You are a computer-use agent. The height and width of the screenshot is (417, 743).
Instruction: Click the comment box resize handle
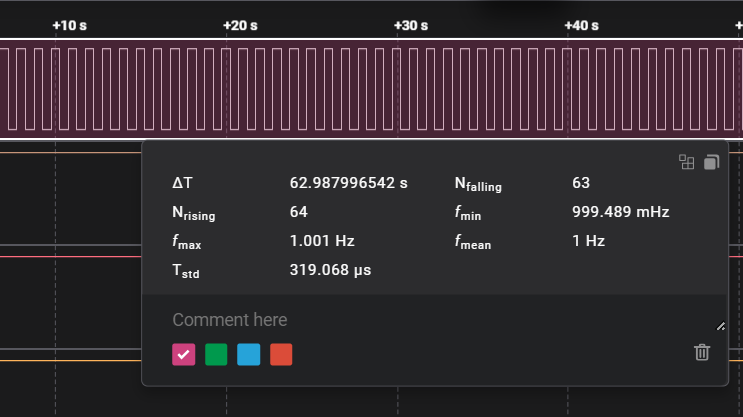coord(720,326)
